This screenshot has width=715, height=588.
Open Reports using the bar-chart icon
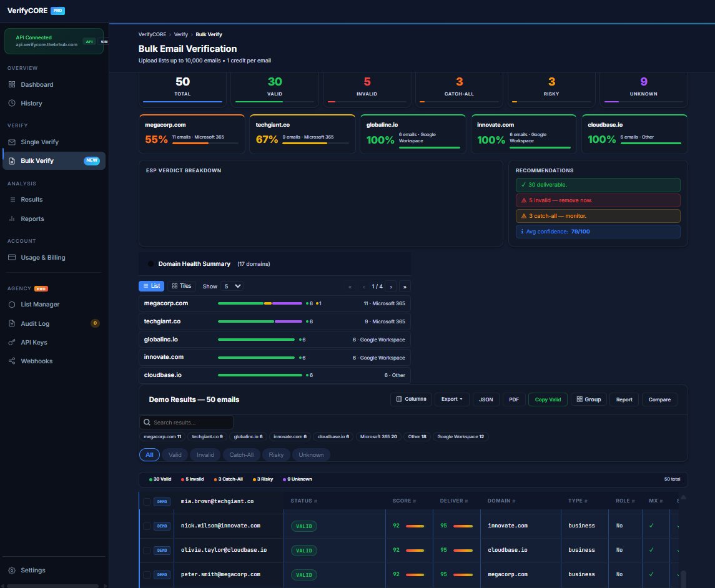click(12, 219)
